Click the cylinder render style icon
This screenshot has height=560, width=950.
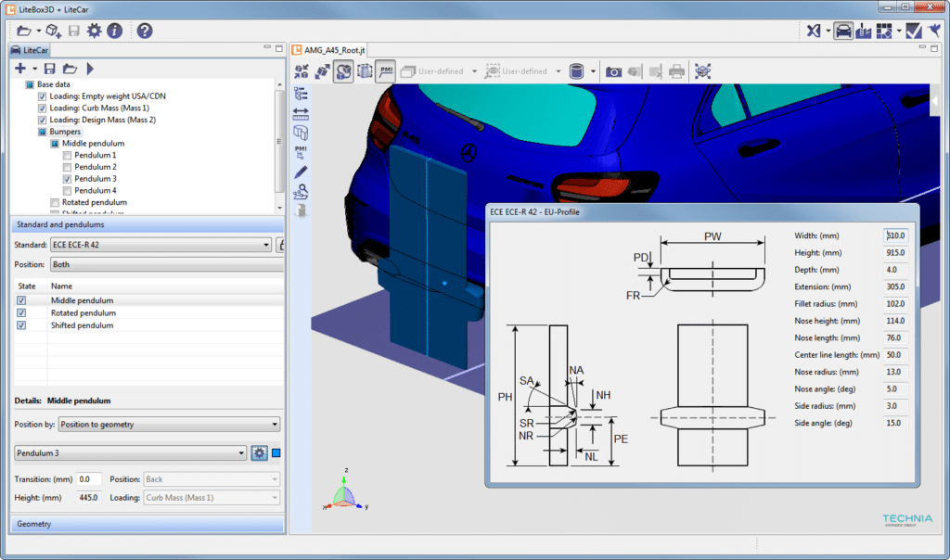577,71
